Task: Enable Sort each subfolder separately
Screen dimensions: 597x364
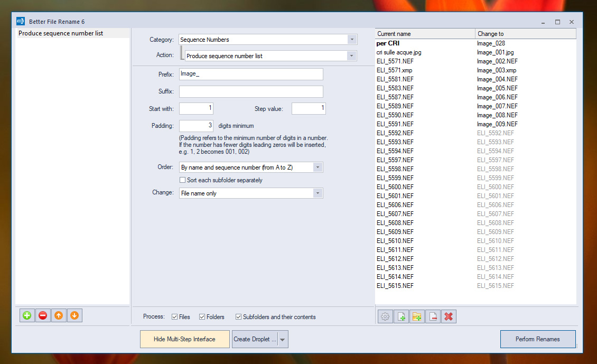Action: 183,180
